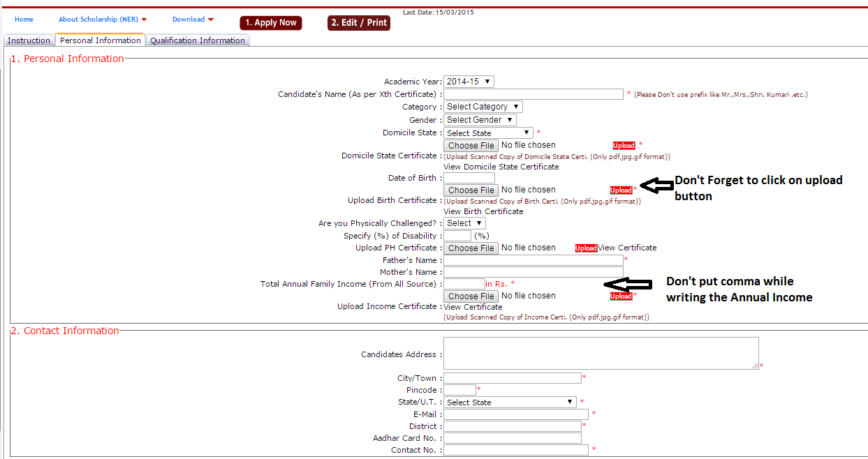Image resolution: width=868 pixels, height=459 pixels.
Task: Click the Apply Now button
Action: coord(271,23)
